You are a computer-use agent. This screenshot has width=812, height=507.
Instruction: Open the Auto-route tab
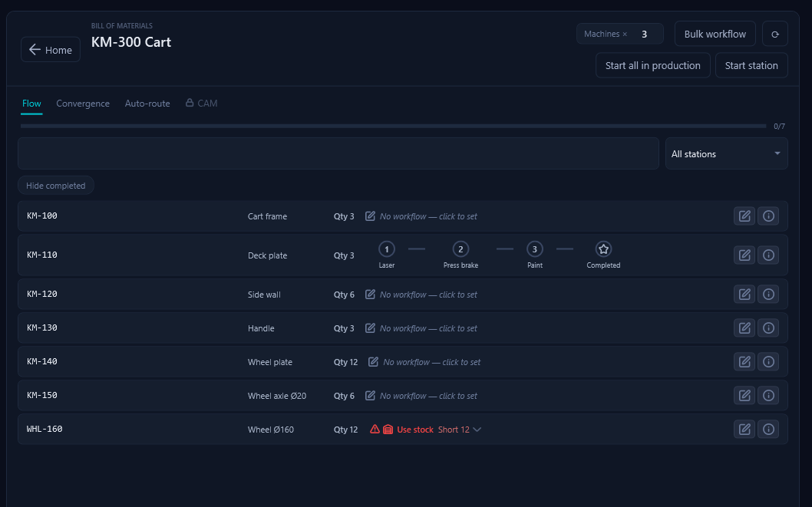(147, 104)
